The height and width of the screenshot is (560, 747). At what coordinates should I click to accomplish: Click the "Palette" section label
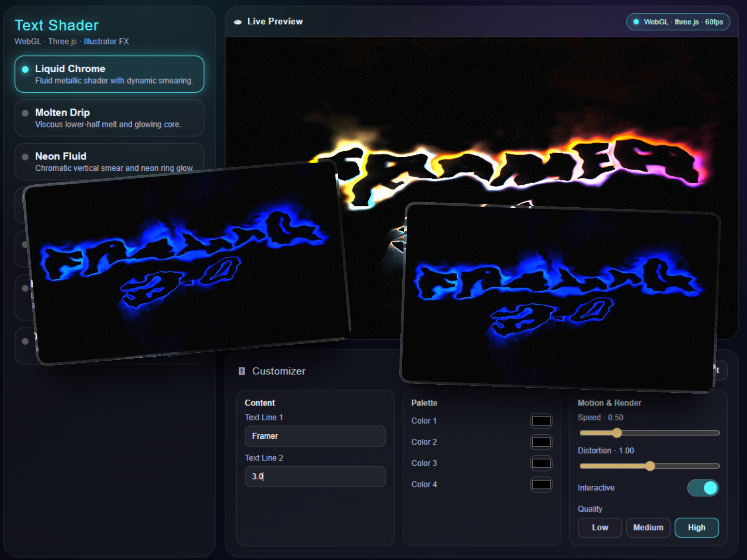(x=424, y=403)
